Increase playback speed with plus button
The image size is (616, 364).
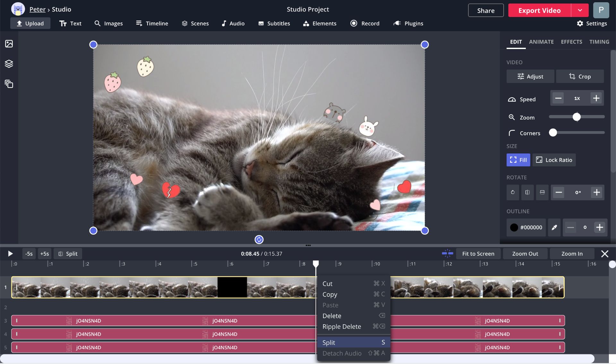(596, 98)
